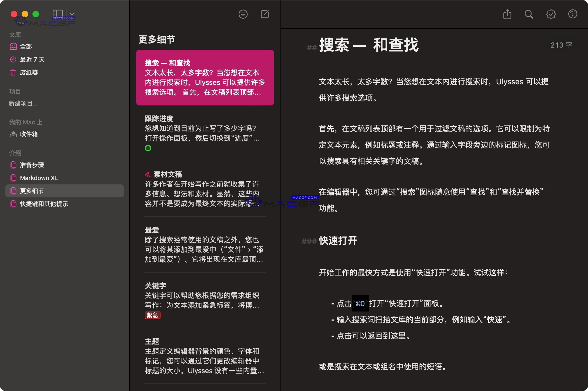Screen dimensions: 588x391
Task: Click the clock icon beside 最近 7 天
Action: [x=13, y=59]
